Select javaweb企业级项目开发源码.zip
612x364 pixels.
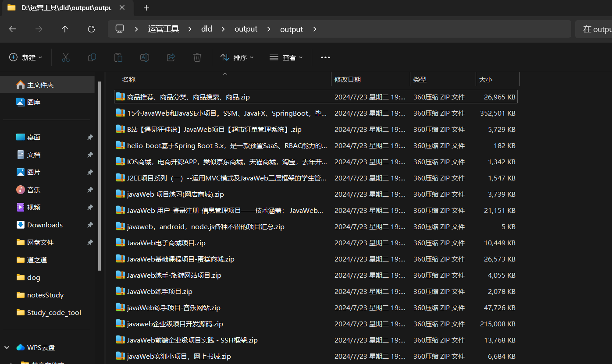[x=316, y=324]
